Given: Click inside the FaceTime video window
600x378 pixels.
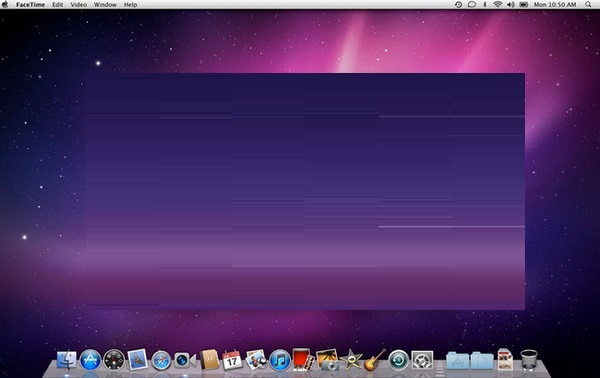Looking at the screenshot, I should (x=305, y=191).
